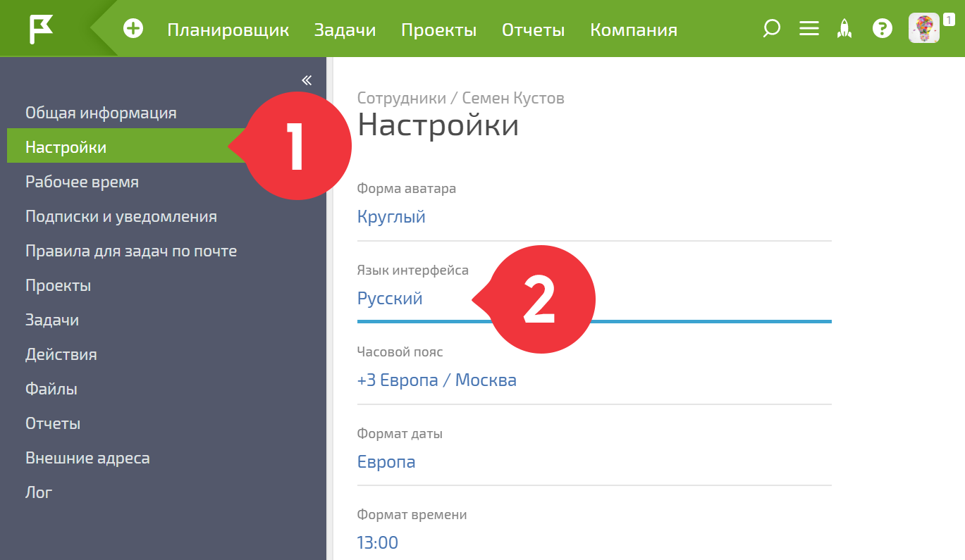Open Задачи in the left sidebar

(52, 320)
